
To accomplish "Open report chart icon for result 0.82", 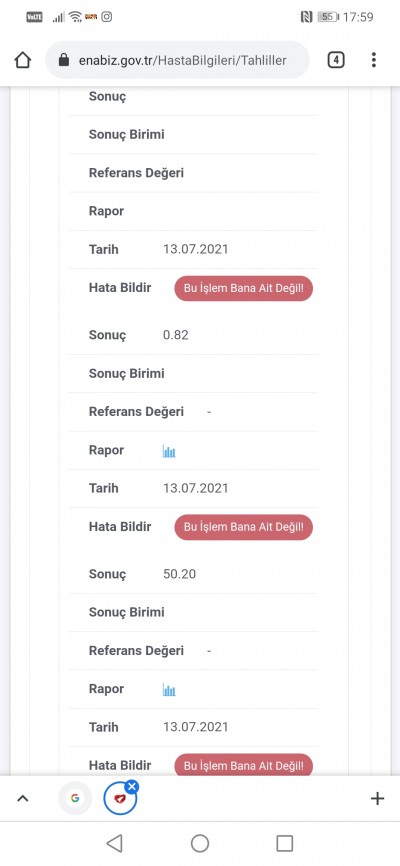I will point(169,451).
